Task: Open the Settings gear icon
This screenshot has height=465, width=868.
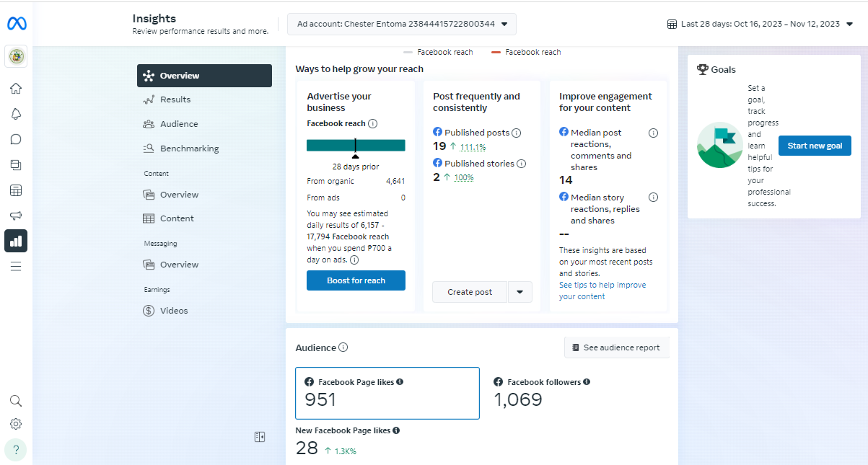Action: 16,424
